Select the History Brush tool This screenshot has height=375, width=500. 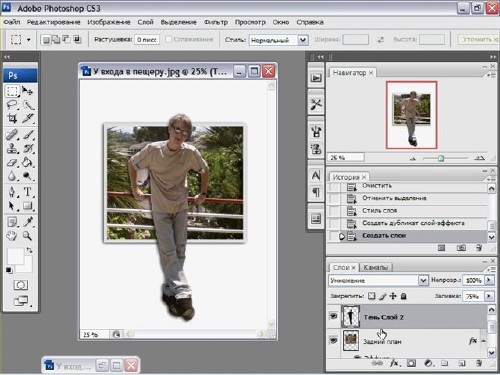click(28, 148)
